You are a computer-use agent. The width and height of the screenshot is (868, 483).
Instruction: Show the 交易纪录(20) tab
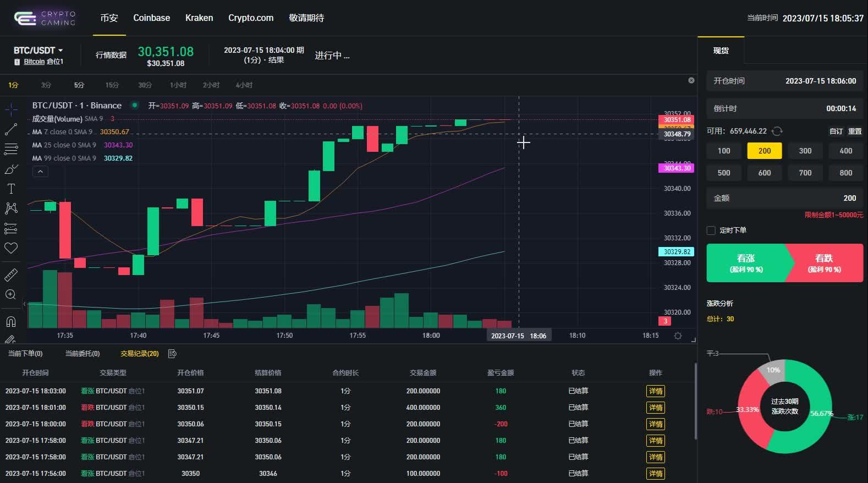tap(140, 354)
